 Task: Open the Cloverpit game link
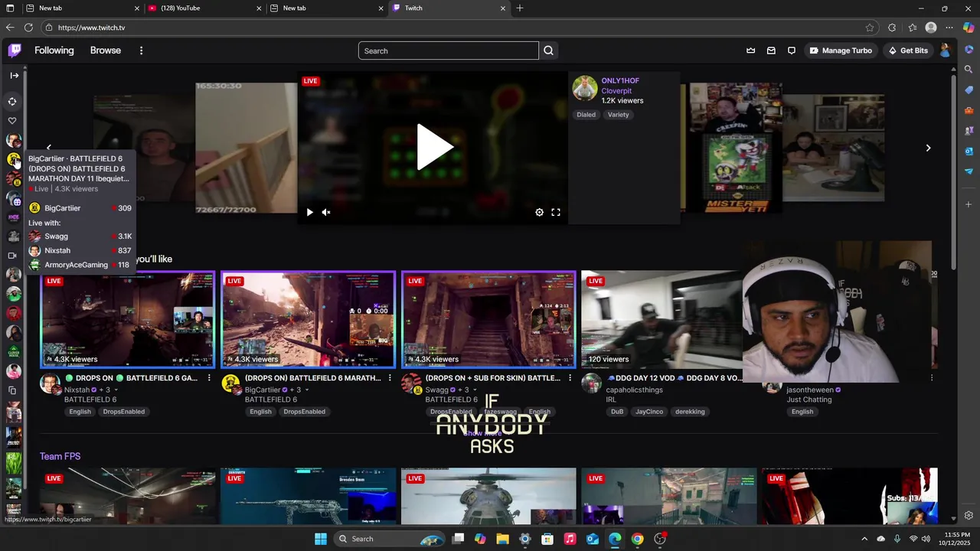click(x=616, y=91)
